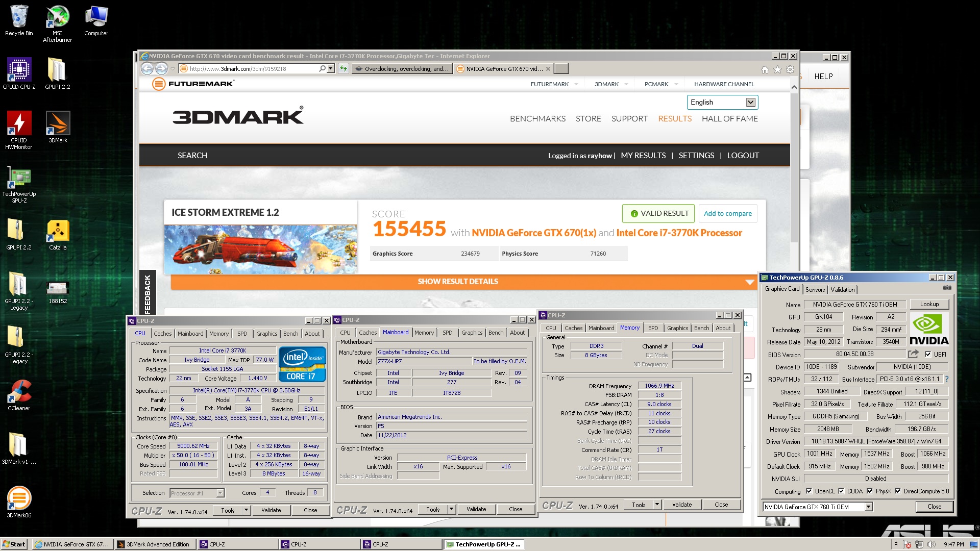Open Tools dropdown arrow in Mainboard window
Image resolution: width=980 pixels, height=551 pixels.
pyautogui.click(x=451, y=509)
